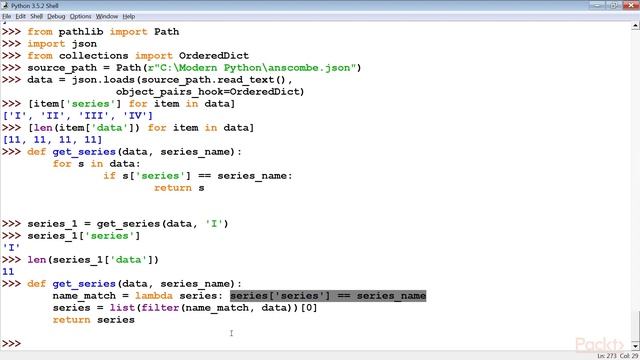Click 'object_pairs_hook=OrderedDict)' line
640x360 pixels.
[210, 92]
